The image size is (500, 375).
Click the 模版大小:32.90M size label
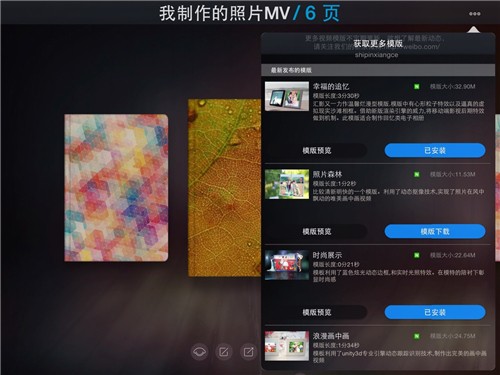pos(452,87)
